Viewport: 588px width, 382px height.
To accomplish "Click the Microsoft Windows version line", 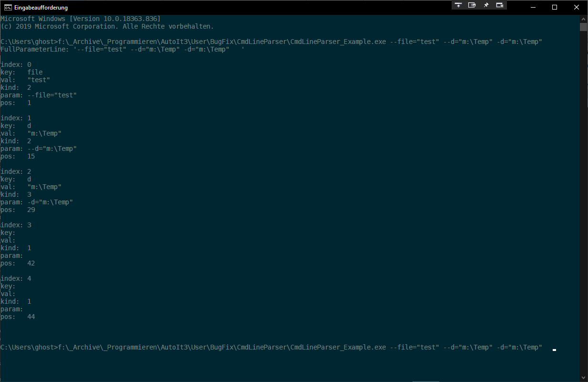I will click(x=80, y=19).
